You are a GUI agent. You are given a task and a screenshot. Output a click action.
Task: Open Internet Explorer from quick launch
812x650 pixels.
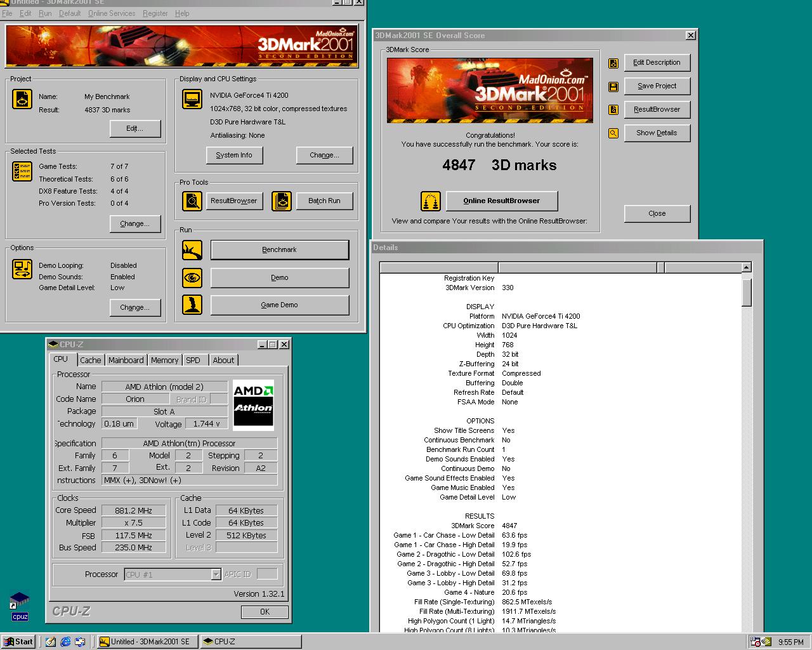[65, 642]
